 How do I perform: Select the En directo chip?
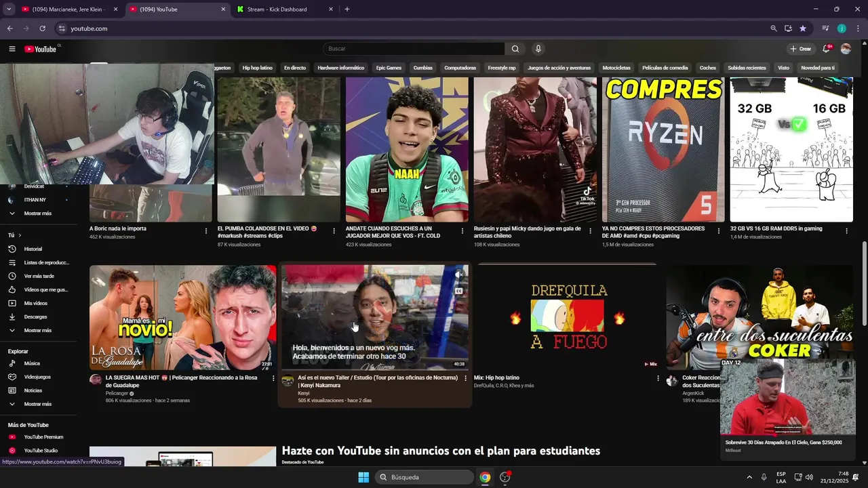[295, 68]
